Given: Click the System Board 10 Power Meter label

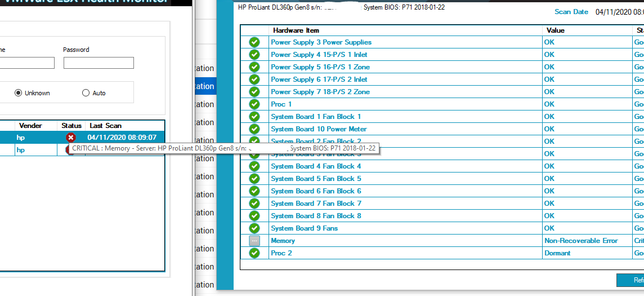Looking at the screenshot, I should tap(319, 129).
